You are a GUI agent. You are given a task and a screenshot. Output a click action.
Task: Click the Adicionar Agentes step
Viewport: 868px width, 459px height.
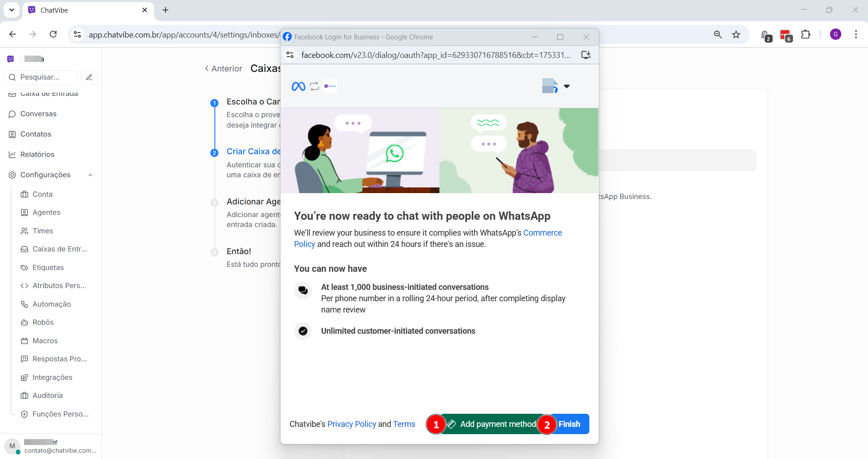tap(253, 202)
